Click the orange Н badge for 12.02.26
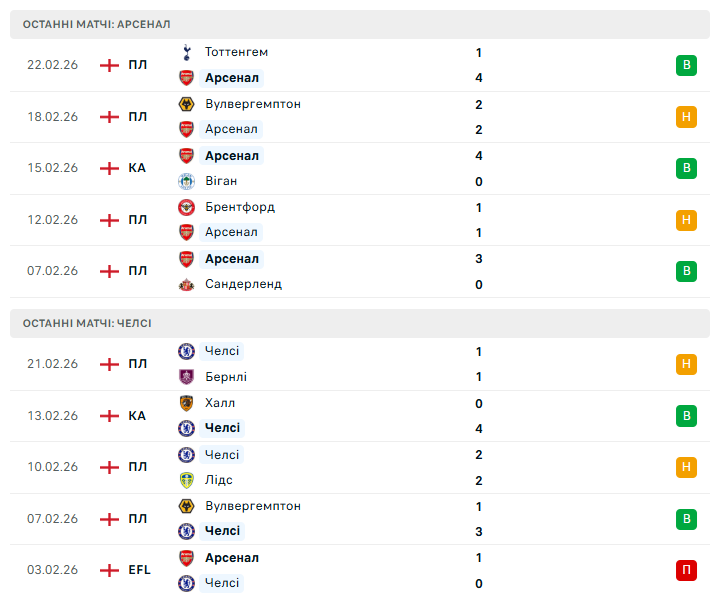 point(686,220)
